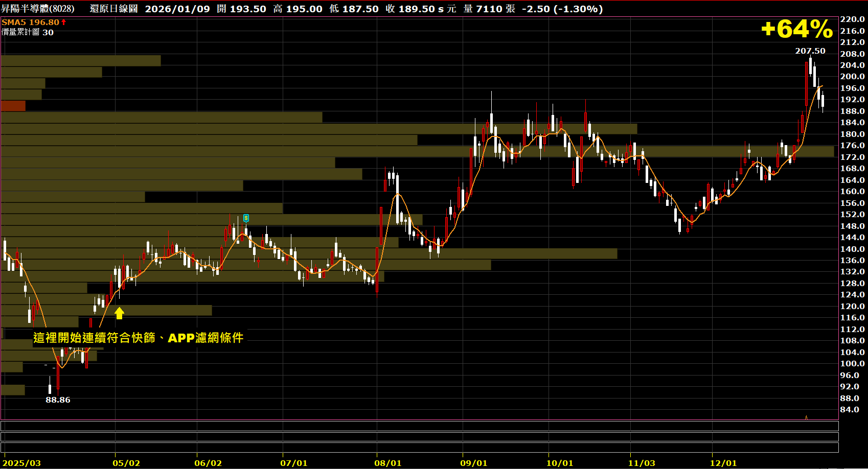Click the 176.0 price axis label
Image resolution: width=868 pixels, height=469 pixels.
pyautogui.click(x=853, y=146)
